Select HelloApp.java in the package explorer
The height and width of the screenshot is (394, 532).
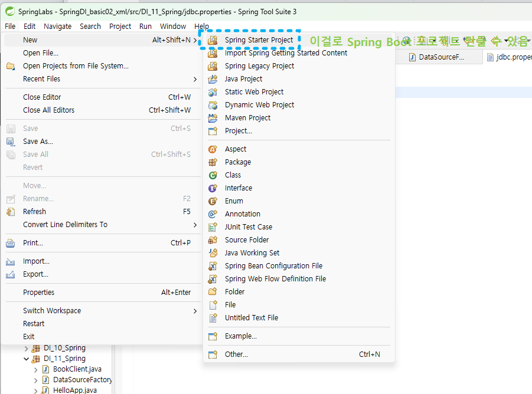point(74,390)
